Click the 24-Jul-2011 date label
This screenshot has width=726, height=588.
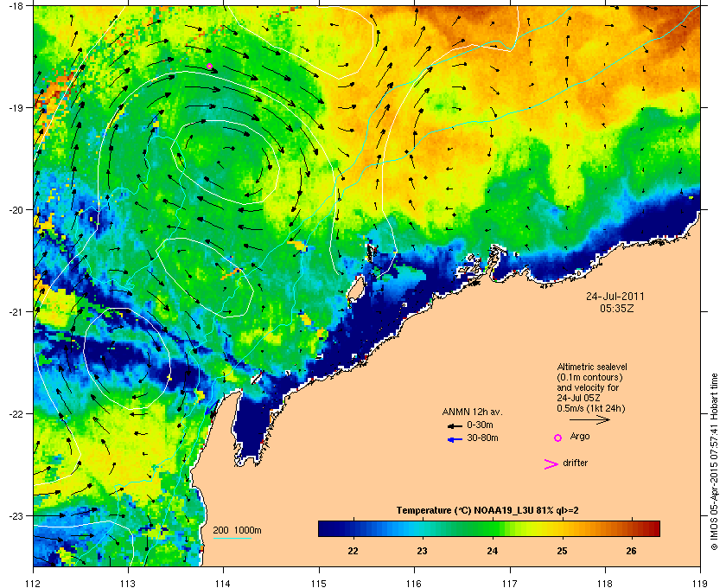click(615, 296)
